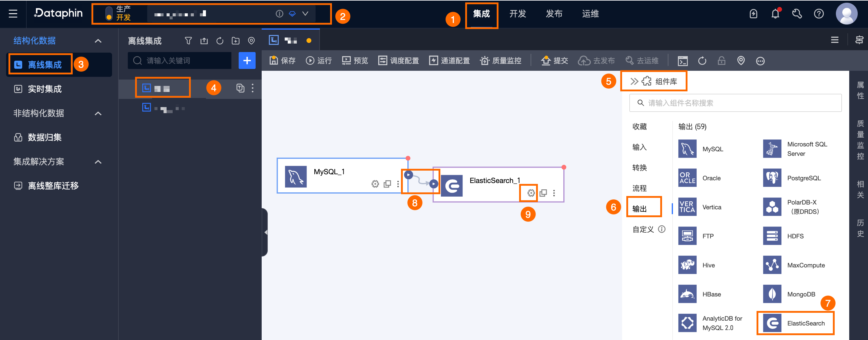Copy the selected pipeline in the list
The width and height of the screenshot is (868, 340).
point(240,88)
